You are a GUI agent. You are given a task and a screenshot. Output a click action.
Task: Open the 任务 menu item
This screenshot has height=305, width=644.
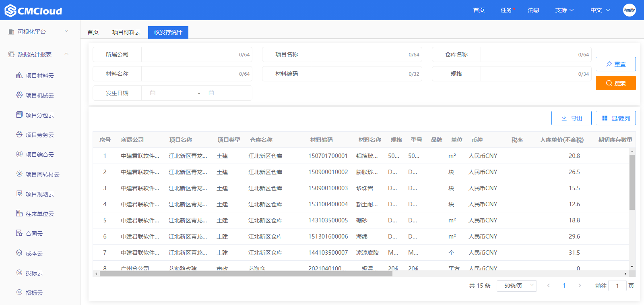coord(506,10)
